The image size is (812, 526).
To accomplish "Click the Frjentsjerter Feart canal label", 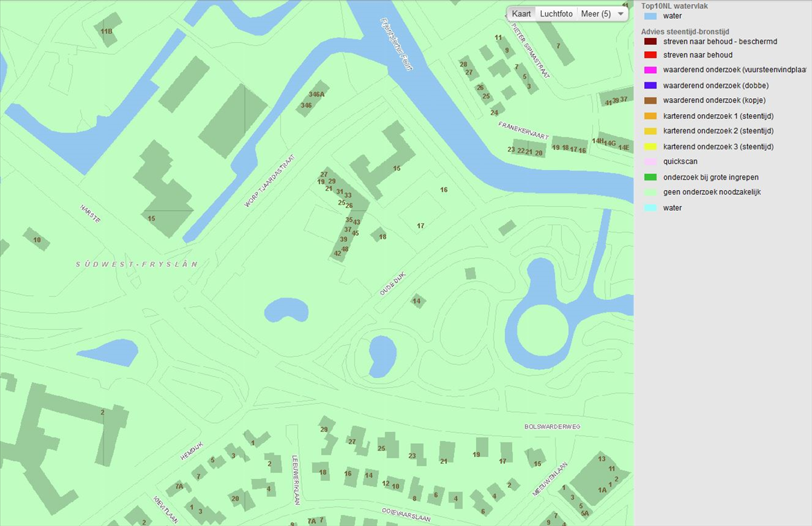I will pyautogui.click(x=396, y=44).
